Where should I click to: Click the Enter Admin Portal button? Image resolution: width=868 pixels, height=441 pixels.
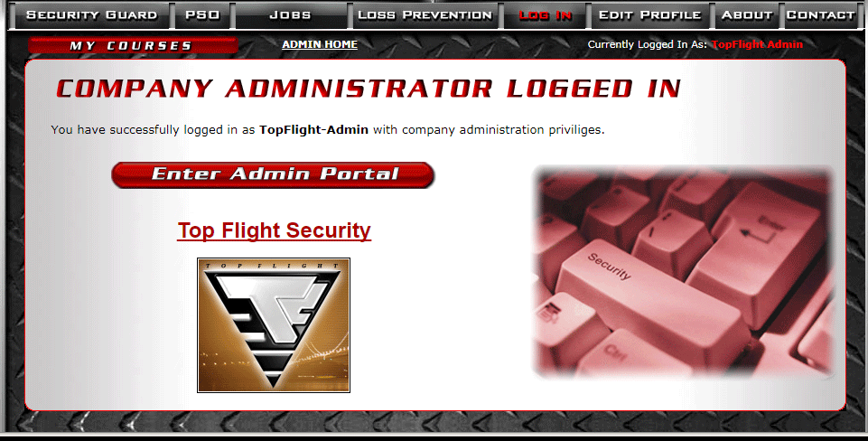(x=273, y=174)
